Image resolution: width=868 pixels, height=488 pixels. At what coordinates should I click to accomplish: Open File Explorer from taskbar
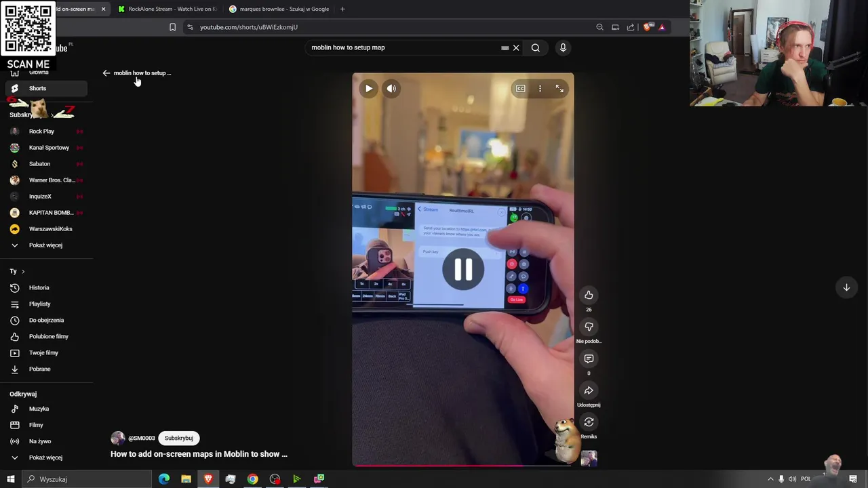pyautogui.click(x=186, y=479)
